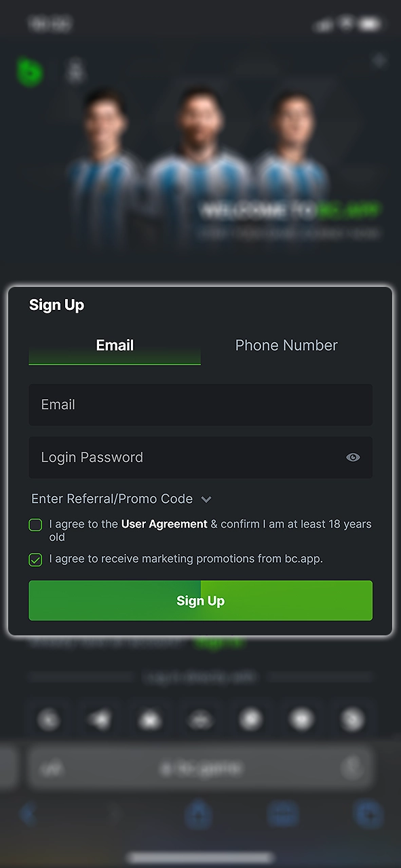Dismiss the welcome banner with the X icon
Screen dimensions: 401x868
click(x=379, y=60)
